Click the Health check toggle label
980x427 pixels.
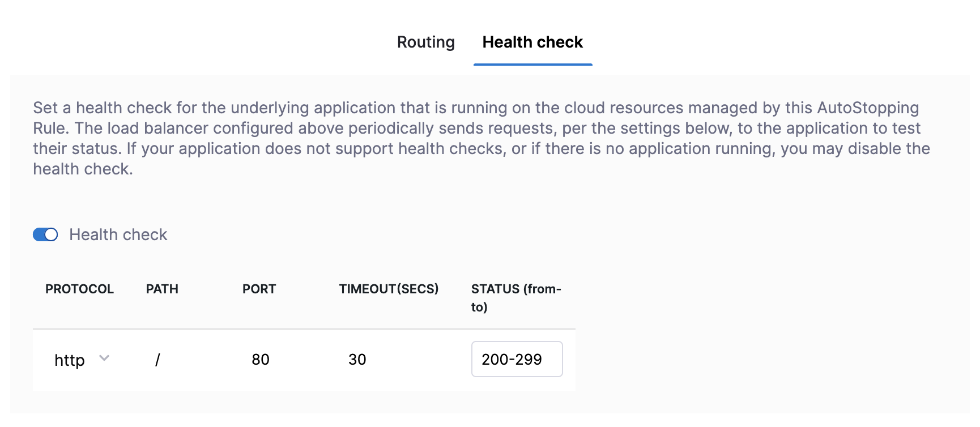[118, 234]
